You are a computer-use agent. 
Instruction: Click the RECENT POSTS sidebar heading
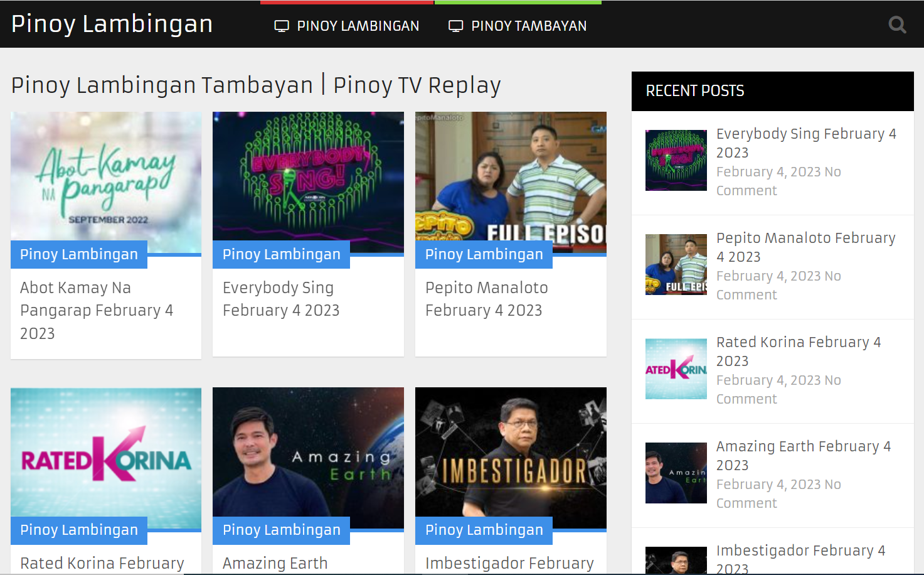coord(695,91)
